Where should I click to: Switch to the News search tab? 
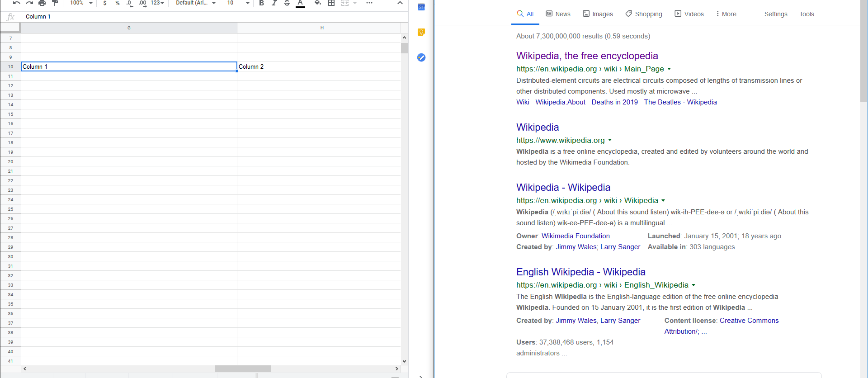tap(558, 14)
